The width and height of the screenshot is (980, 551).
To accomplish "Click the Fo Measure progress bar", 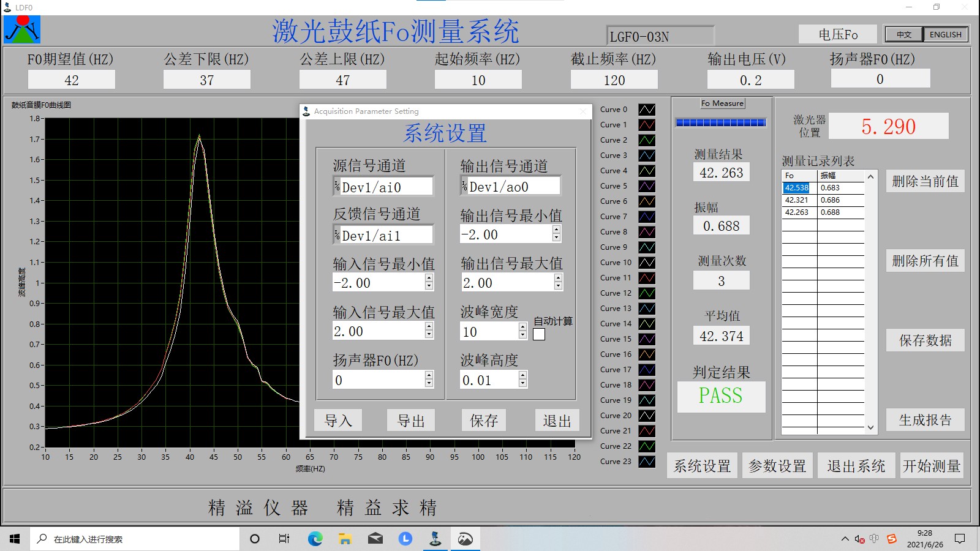I will point(721,122).
